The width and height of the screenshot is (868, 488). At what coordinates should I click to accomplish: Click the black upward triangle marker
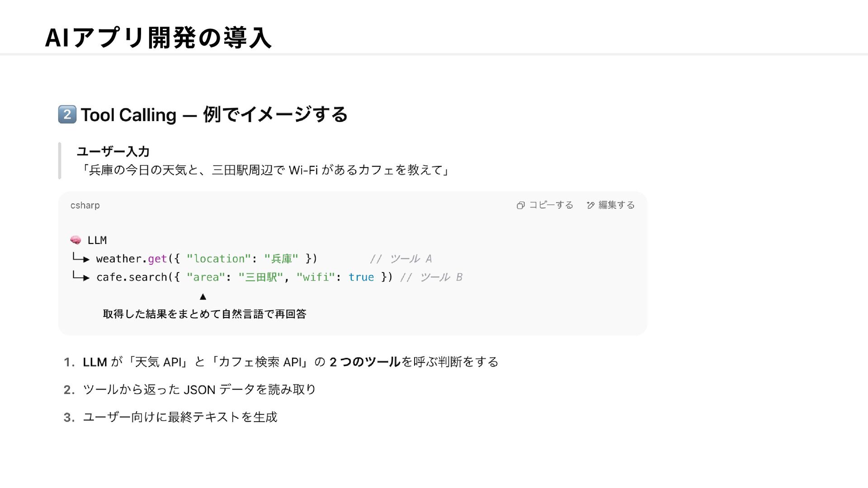click(203, 297)
